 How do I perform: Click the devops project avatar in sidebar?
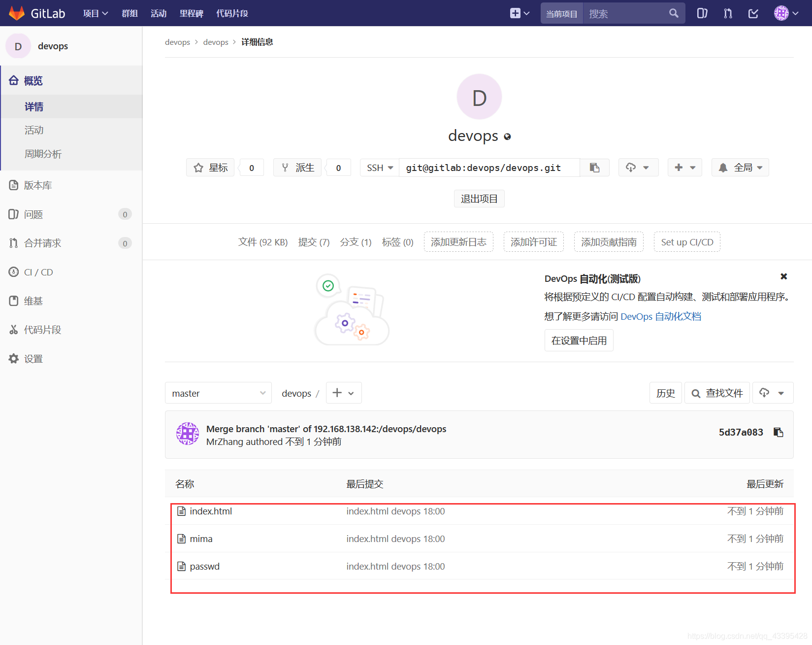pos(18,46)
